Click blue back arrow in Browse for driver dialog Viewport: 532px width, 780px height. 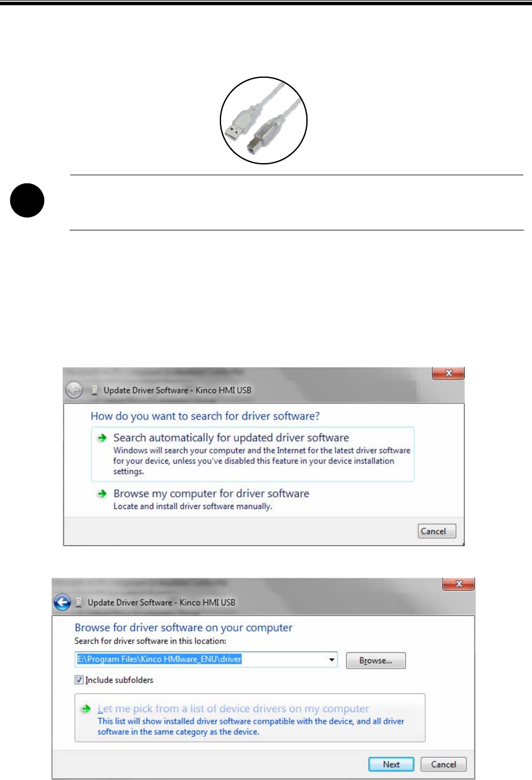pos(62,602)
